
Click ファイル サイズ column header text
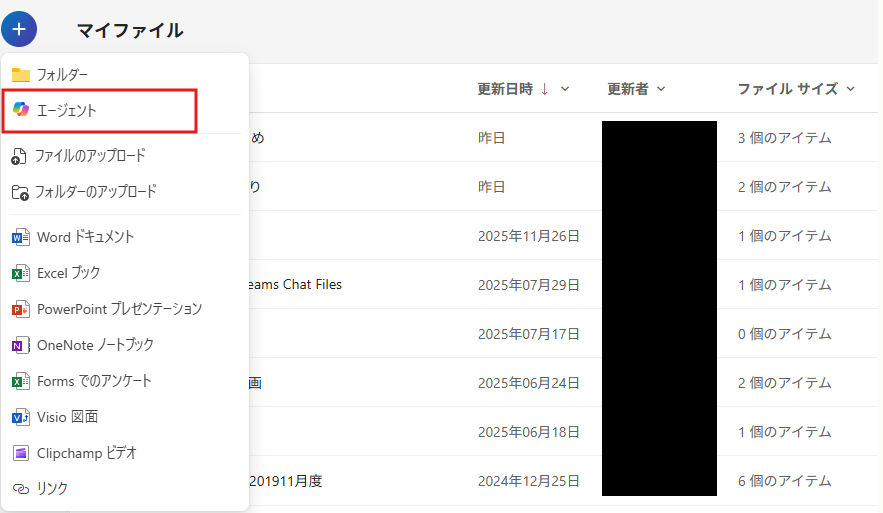788,89
